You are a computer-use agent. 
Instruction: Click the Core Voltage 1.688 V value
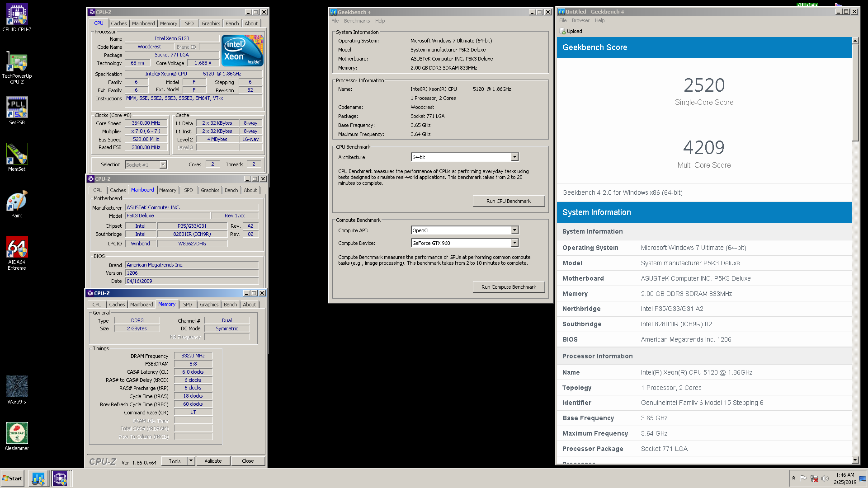(203, 63)
